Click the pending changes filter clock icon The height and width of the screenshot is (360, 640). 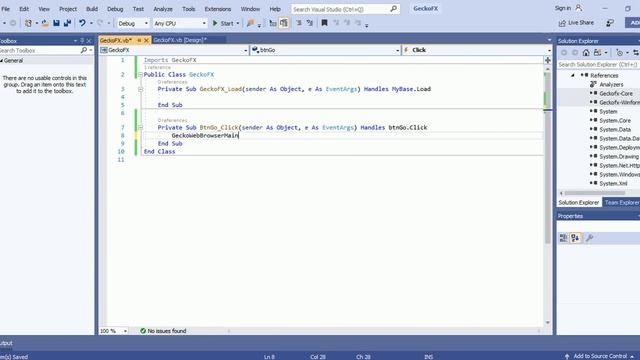[x=620, y=53]
